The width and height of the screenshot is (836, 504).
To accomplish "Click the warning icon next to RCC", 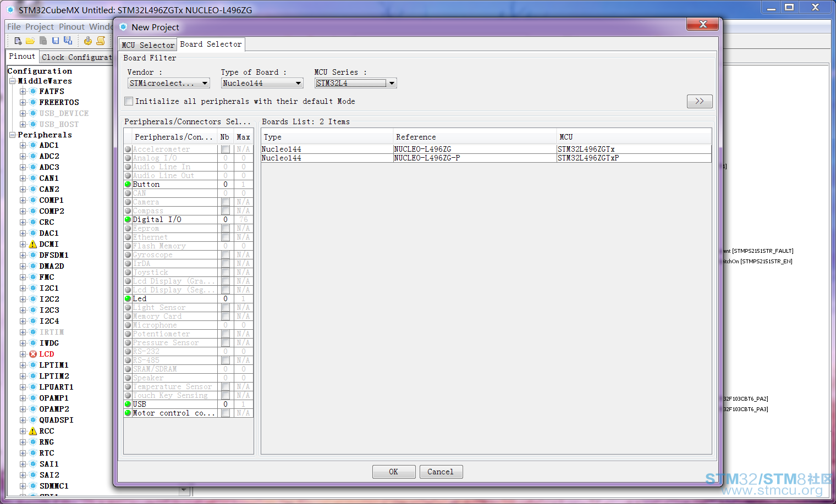I will coord(33,431).
